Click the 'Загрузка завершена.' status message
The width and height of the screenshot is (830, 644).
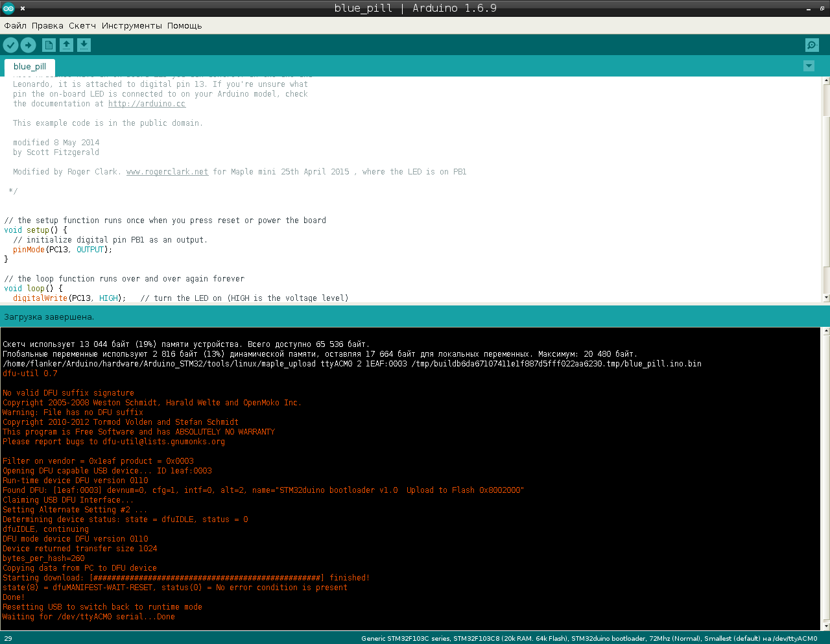pyautogui.click(x=49, y=317)
